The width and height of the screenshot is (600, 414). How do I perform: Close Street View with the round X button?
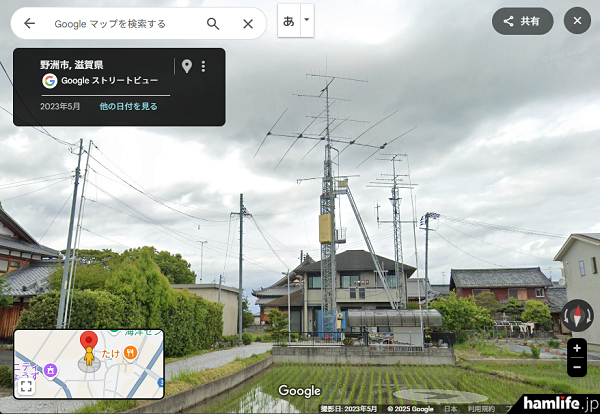[577, 21]
